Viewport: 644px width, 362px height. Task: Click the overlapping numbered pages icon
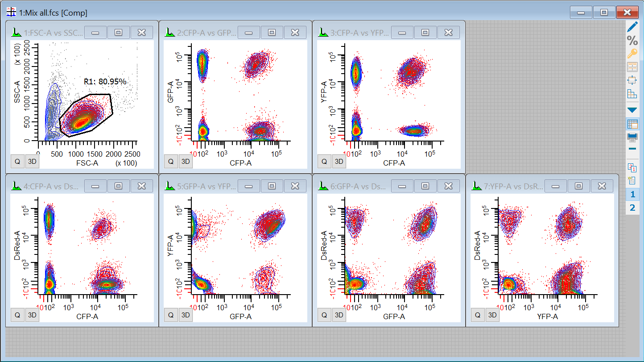click(x=632, y=167)
